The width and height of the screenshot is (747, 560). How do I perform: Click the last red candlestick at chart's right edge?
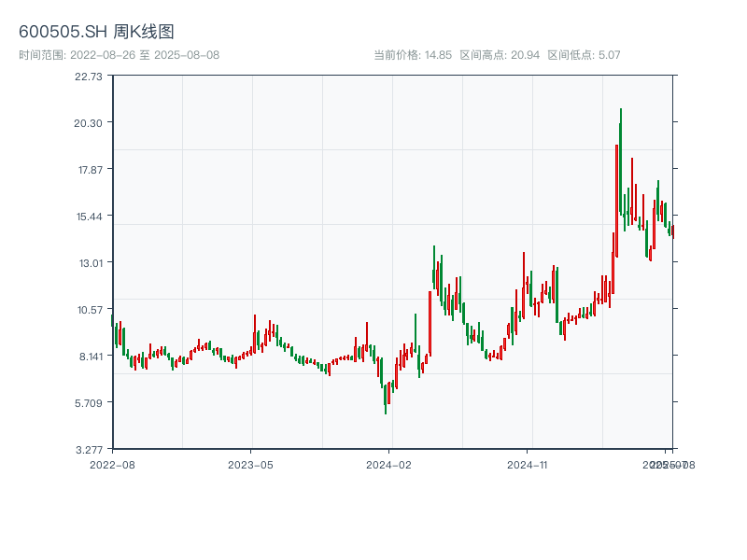673,231
